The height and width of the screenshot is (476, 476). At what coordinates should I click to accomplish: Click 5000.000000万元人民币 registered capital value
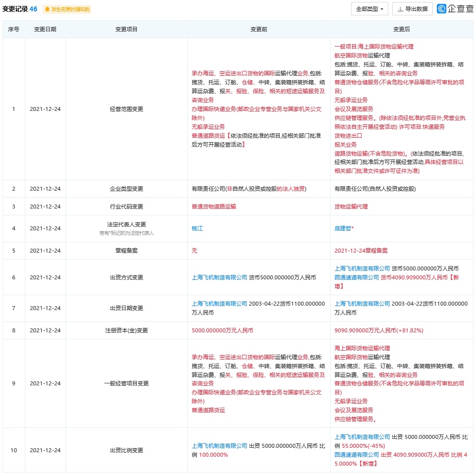[x=223, y=330]
